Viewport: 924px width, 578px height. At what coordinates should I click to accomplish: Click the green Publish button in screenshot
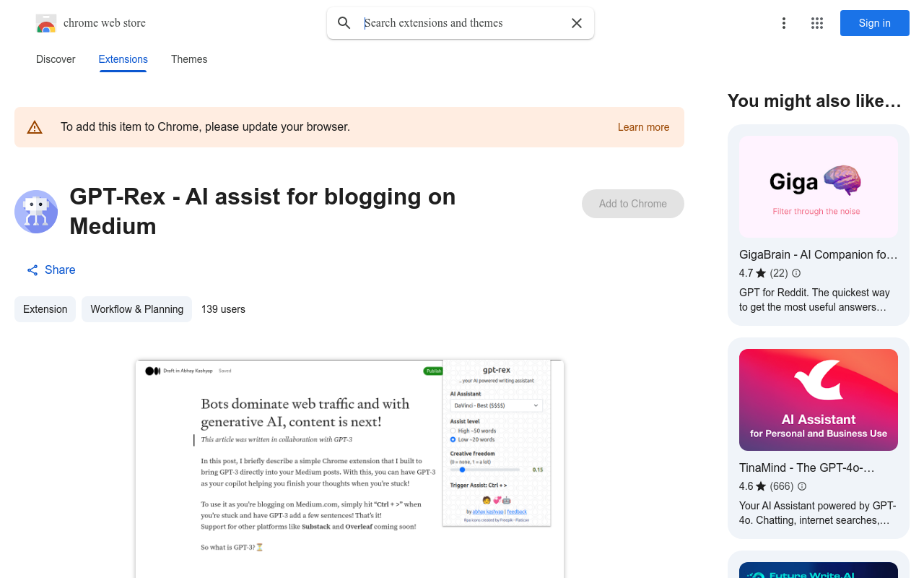pos(433,371)
